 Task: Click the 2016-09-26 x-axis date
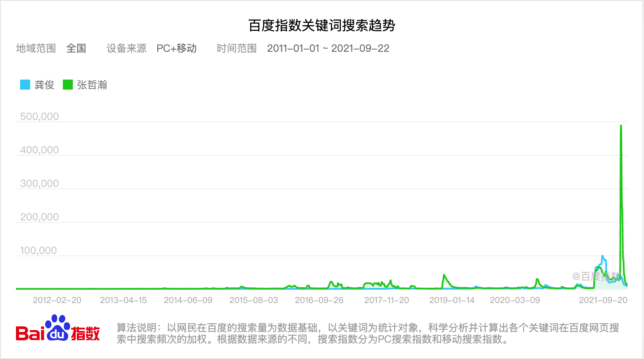319,300
